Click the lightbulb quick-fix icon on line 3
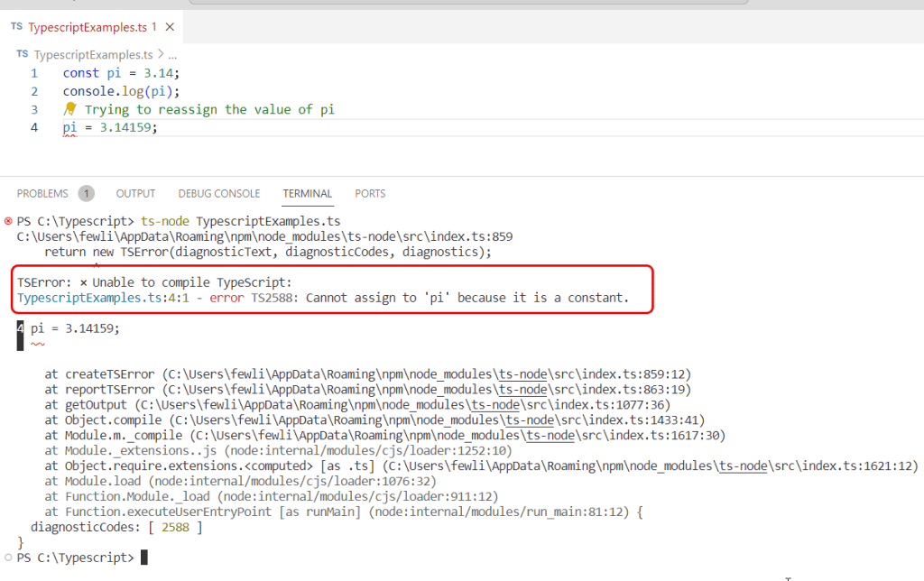Viewport: 924px width, 581px height. click(70, 108)
